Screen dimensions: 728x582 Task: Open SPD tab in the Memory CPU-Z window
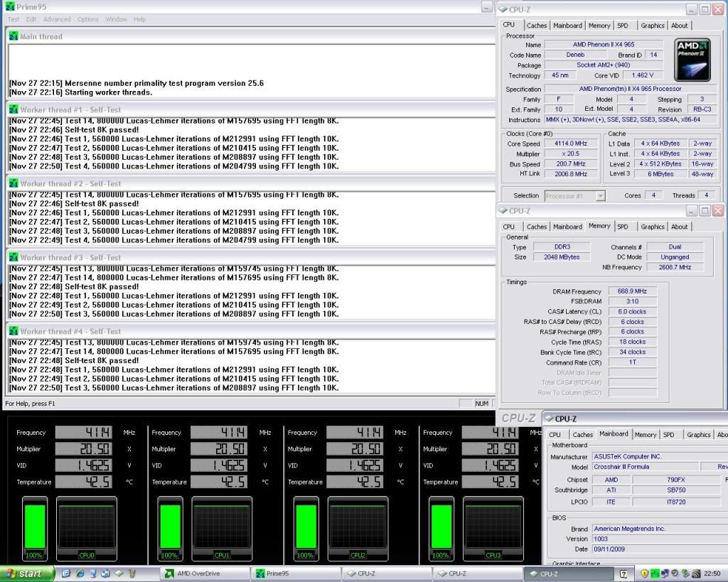(x=623, y=227)
